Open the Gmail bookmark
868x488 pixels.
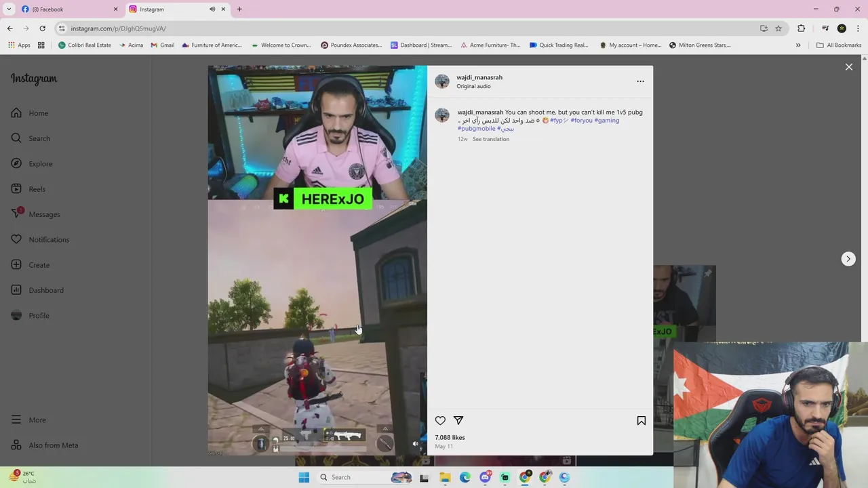click(x=163, y=45)
